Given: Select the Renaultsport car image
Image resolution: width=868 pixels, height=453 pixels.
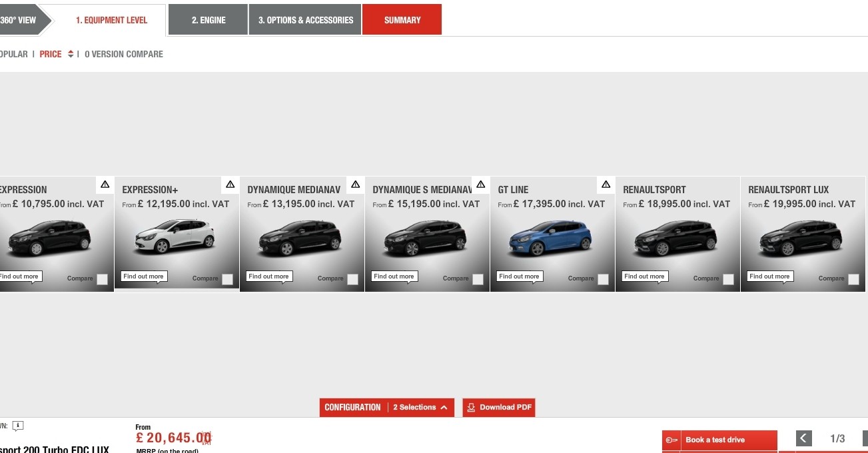Looking at the screenshot, I should coord(675,238).
